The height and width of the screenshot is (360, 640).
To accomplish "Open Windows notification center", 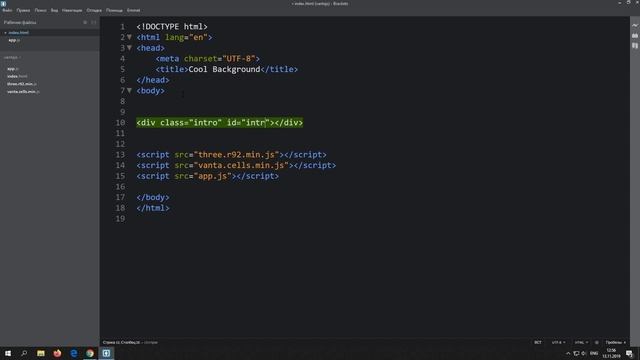I will pos(629,353).
